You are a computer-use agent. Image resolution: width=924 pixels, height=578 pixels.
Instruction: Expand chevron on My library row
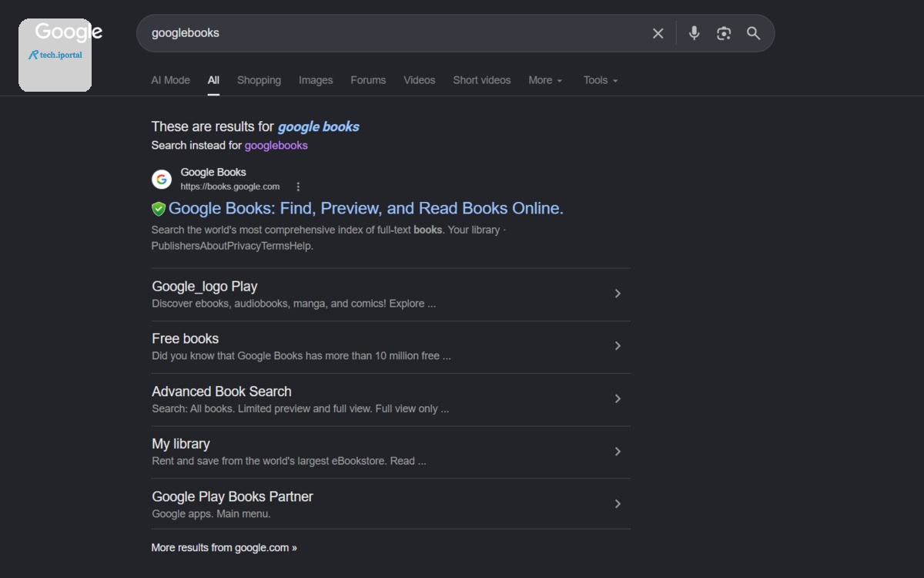coord(618,452)
